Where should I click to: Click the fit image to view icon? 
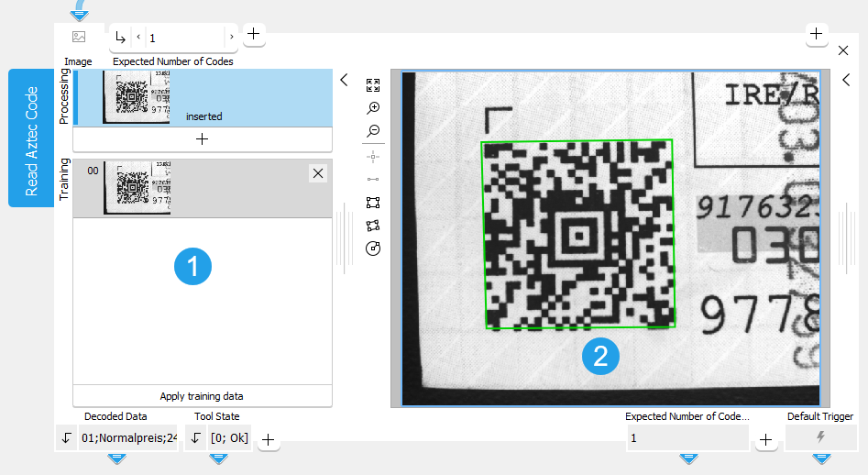tap(373, 85)
